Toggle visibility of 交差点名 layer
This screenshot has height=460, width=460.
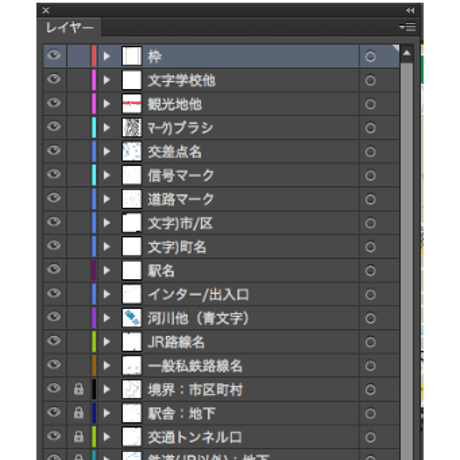(54, 151)
